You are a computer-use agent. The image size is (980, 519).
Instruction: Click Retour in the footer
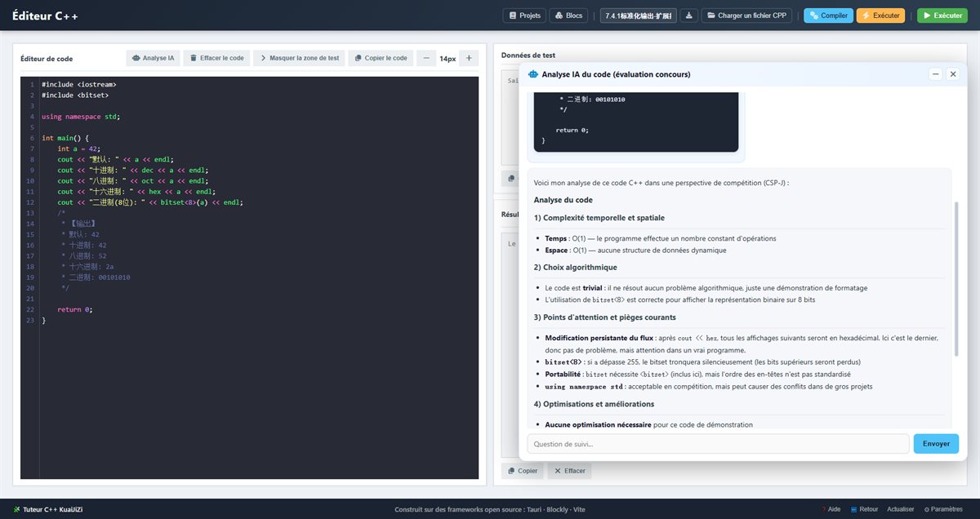[865, 509]
